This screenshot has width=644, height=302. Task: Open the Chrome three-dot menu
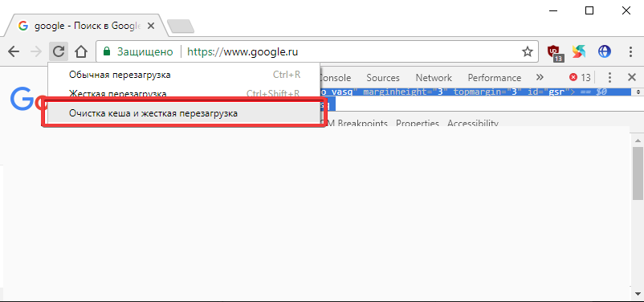(631, 51)
